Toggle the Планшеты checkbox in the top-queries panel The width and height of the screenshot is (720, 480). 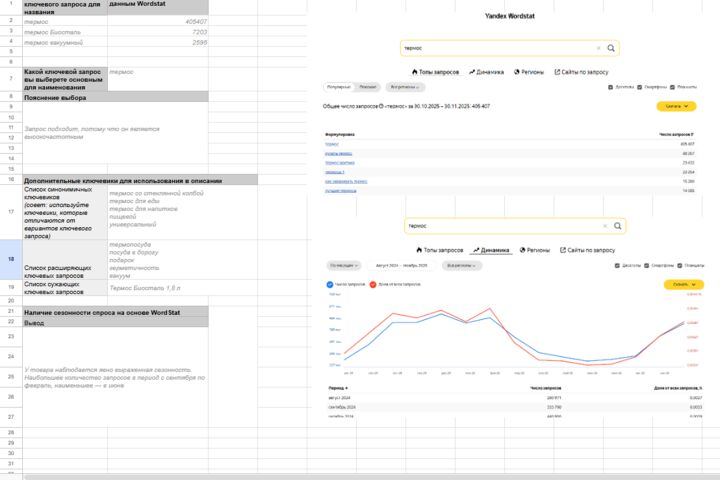coord(672,87)
